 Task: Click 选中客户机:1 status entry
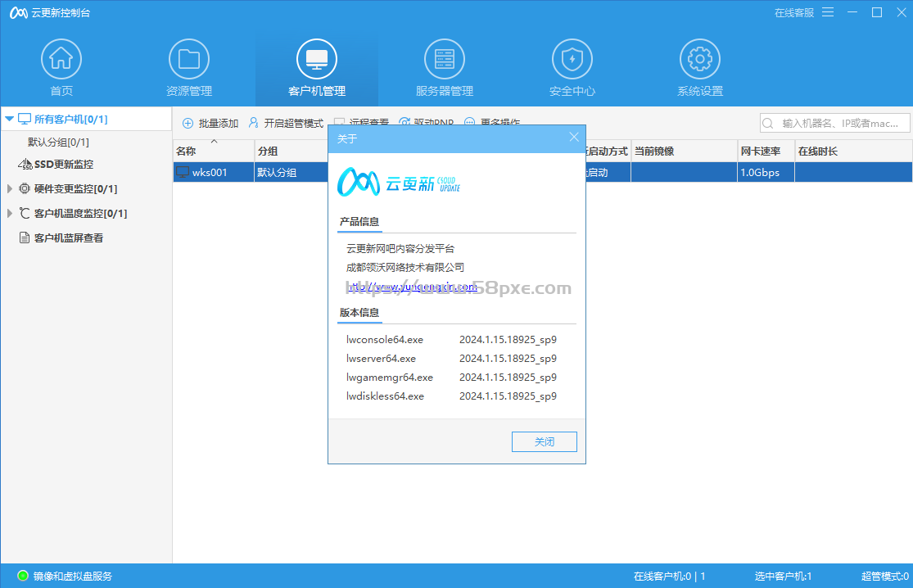click(783, 576)
